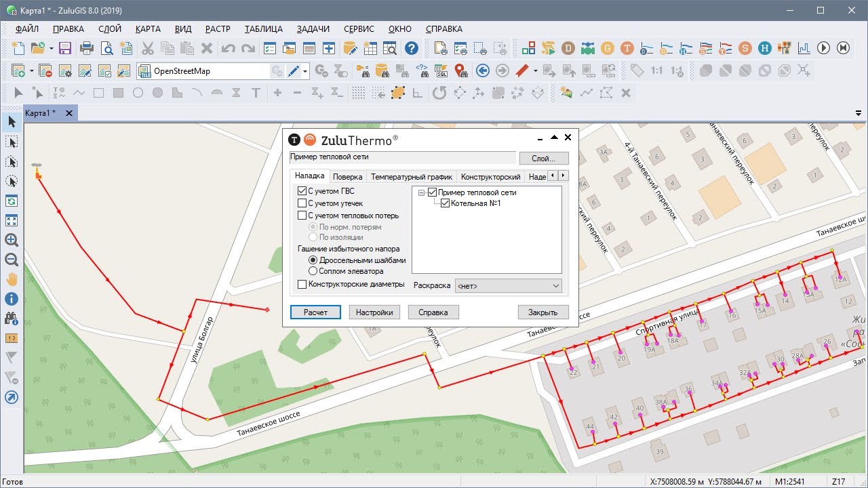Click the Save floppy disk icon
This screenshot has height=488, width=868.
[x=65, y=48]
